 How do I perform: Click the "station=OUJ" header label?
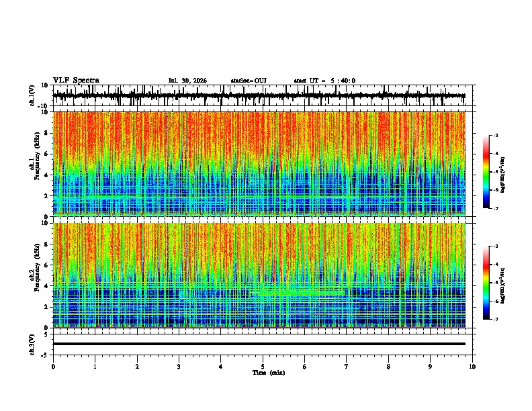point(249,81)
